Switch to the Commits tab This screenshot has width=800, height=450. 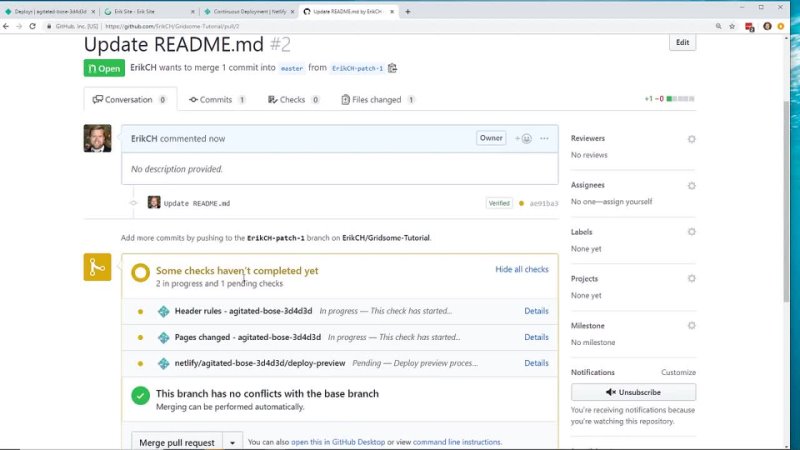tap(217, 99)
